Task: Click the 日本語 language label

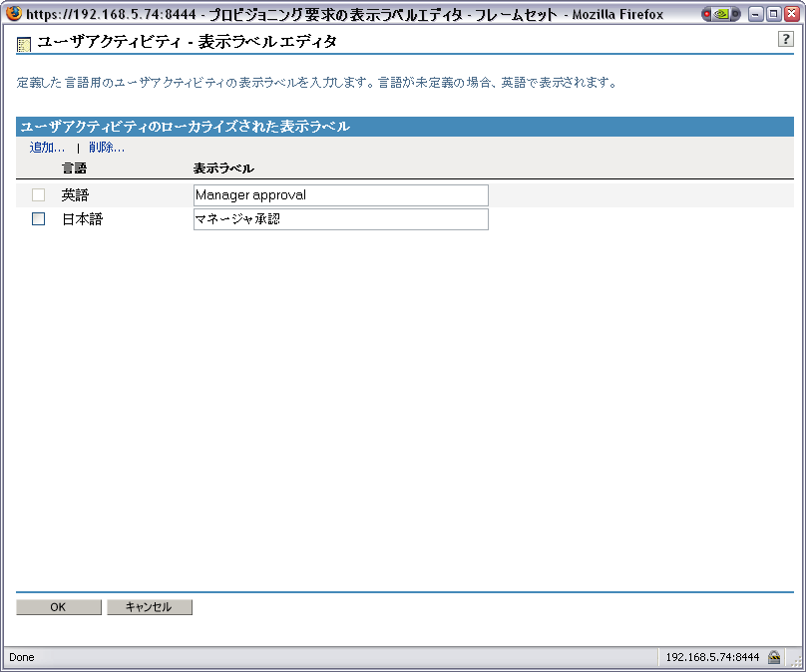Action: [82, 219]
